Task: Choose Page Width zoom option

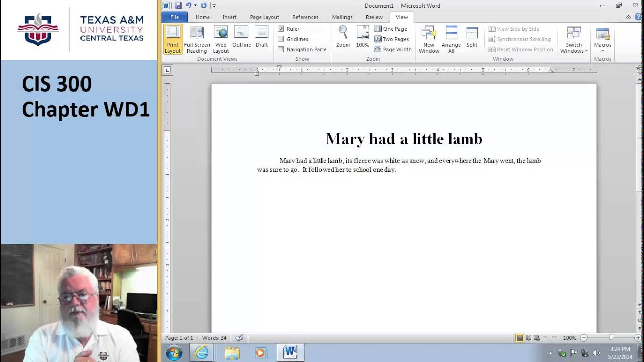Action: click(393, 49)
